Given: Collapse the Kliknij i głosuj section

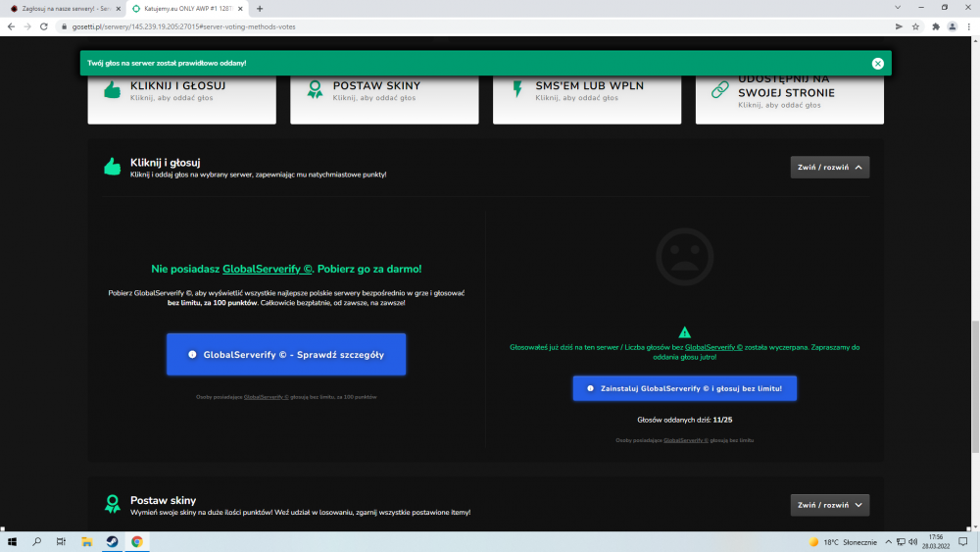Looking at the screenshot, I should 829,167.
